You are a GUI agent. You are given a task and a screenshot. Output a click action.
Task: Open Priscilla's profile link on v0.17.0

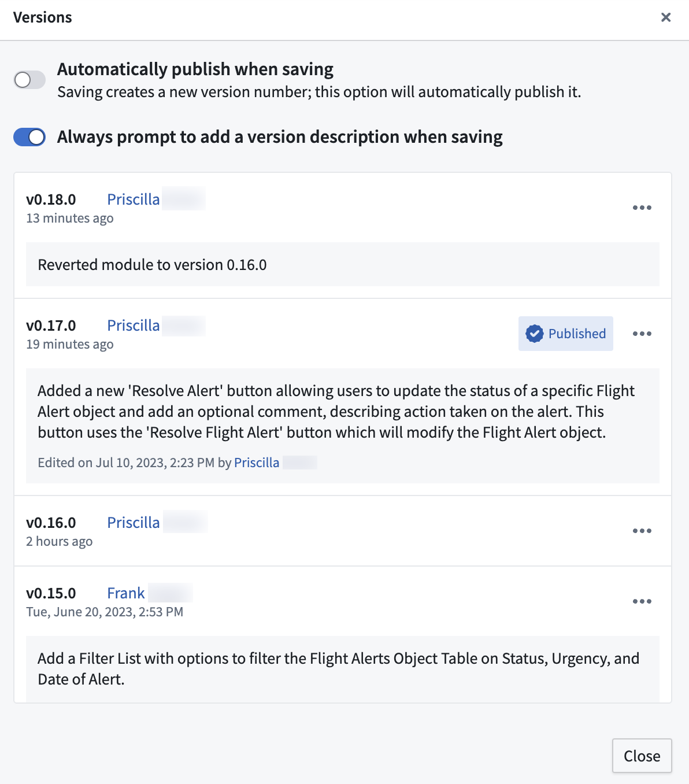[134, 325]
